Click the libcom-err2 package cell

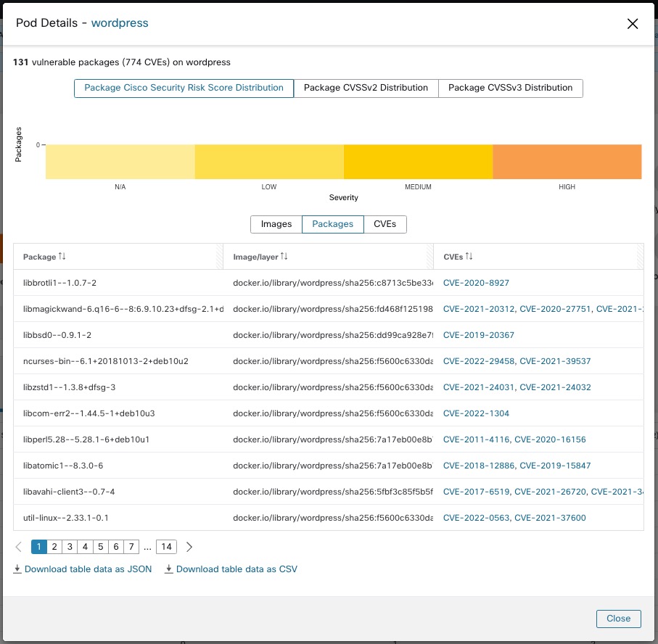point(118,413)
